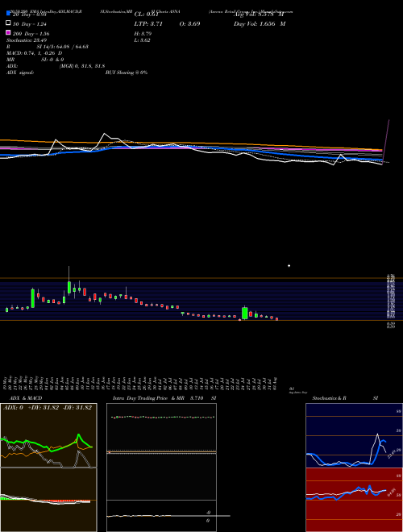Click the purple spike line at the chart's right edge
The image size is (403, 532).
pyautogui.click(x=386, y=142)
